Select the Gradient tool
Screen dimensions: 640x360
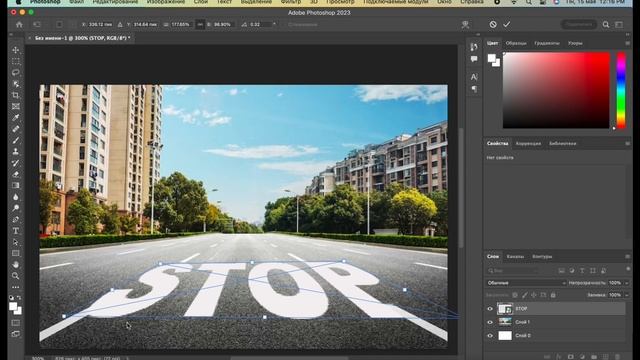click(x=16, y=185)
